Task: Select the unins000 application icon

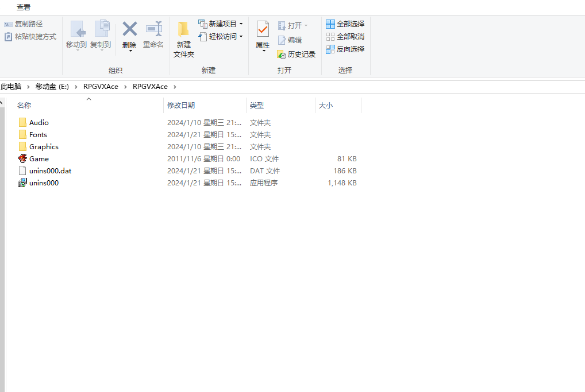Action: pyautogui.click(x=22, y=183)
